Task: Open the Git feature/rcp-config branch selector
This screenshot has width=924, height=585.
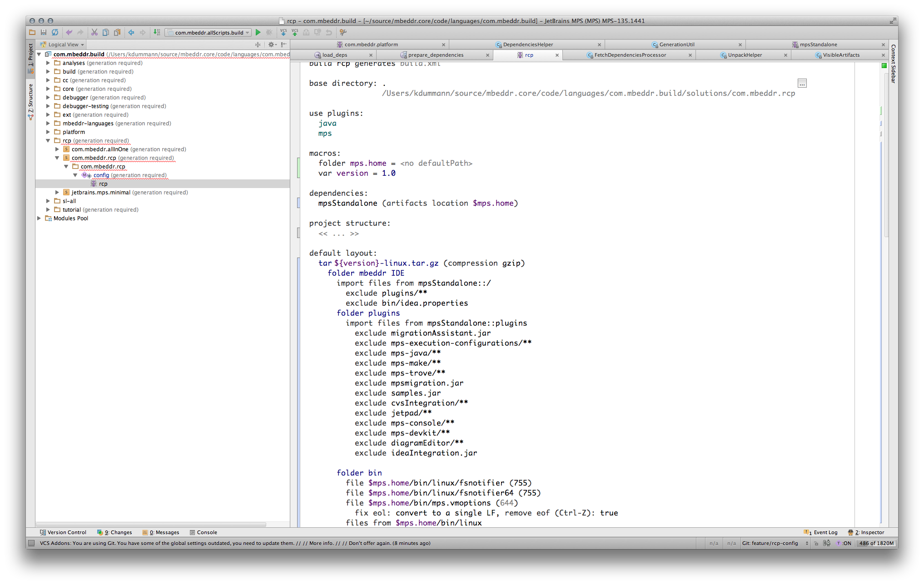Action: coord(775,543)
